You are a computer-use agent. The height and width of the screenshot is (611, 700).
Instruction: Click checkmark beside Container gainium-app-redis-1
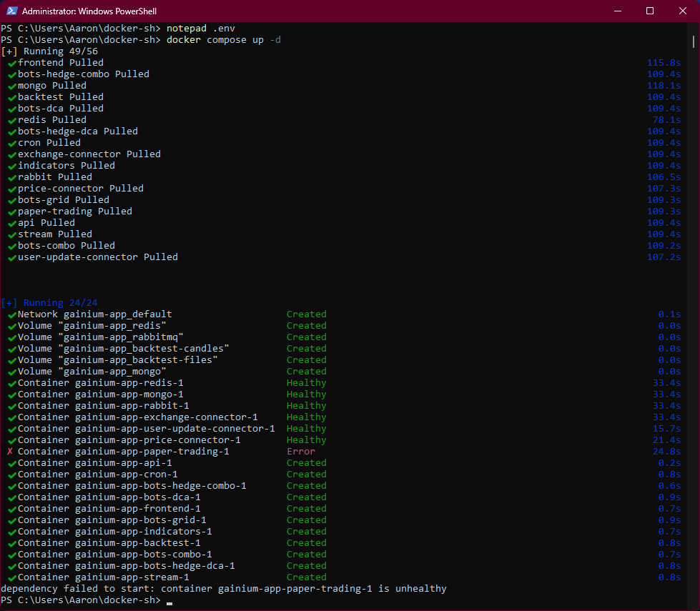pos(12,383)
